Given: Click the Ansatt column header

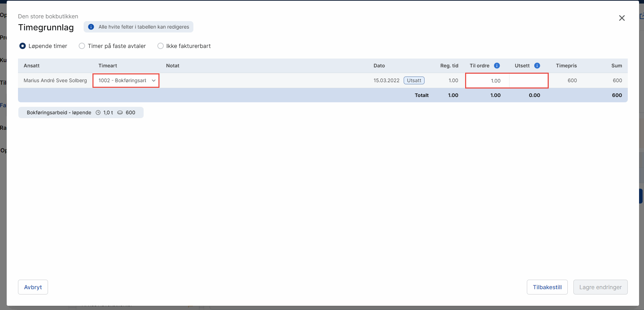Looking at the screenshot, I should click(31, 66).
